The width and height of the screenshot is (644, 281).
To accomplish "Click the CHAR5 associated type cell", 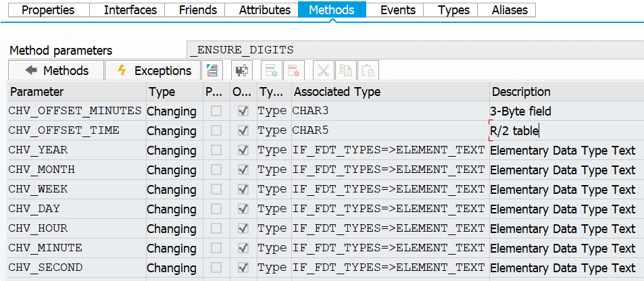I will (390, 130).
